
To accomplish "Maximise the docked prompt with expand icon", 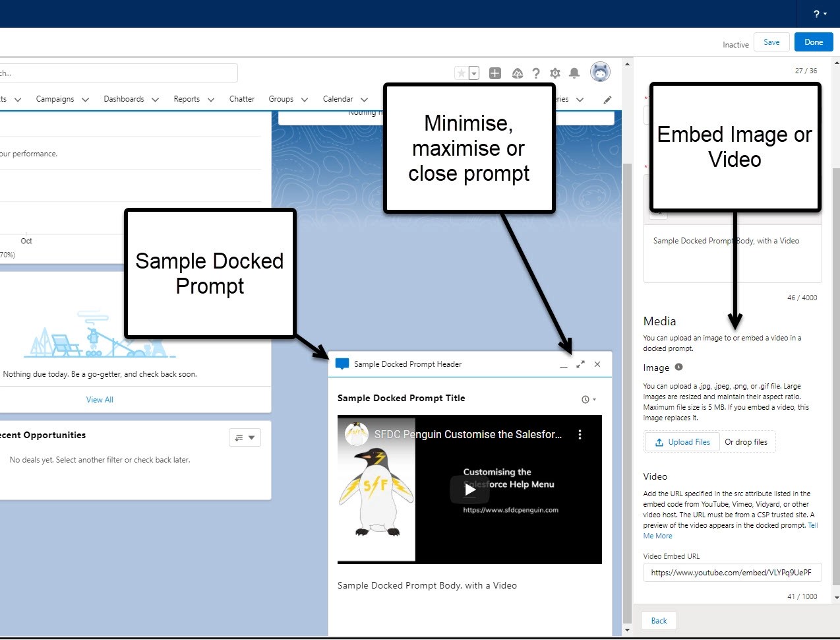I will [x=580, y=364].
